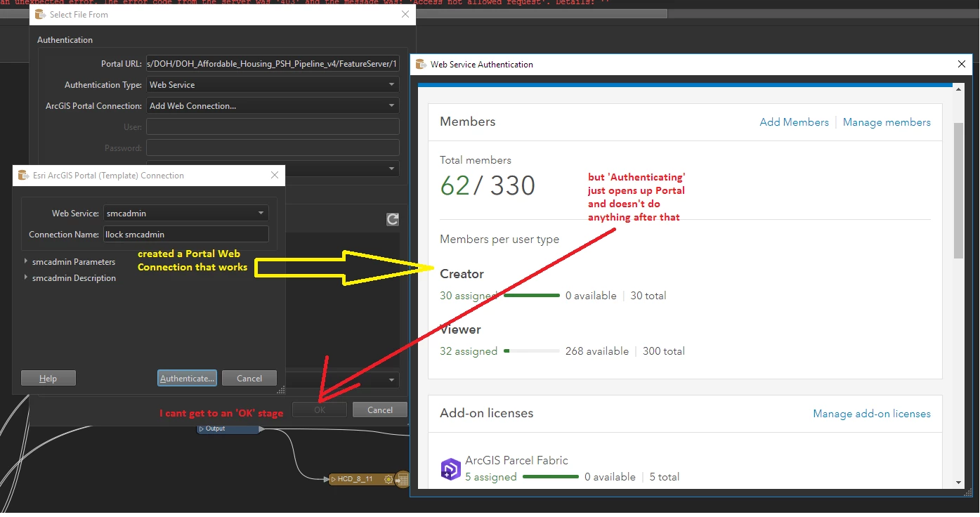The height and width of the screenshot is (517, 980).
Task: Cancel the Esri ArcGIS Portal Connection dialog
Action: [x=249, y=378]
